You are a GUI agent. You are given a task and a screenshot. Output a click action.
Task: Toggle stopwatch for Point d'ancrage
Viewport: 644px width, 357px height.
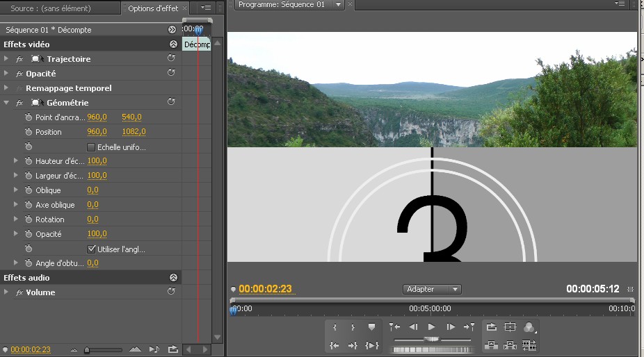(x=29, y=117)
